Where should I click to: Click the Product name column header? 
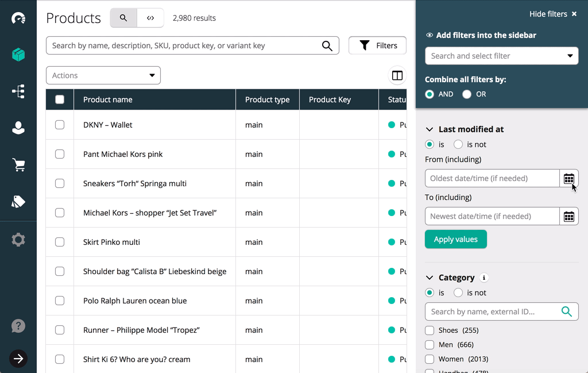coord(108,99)
